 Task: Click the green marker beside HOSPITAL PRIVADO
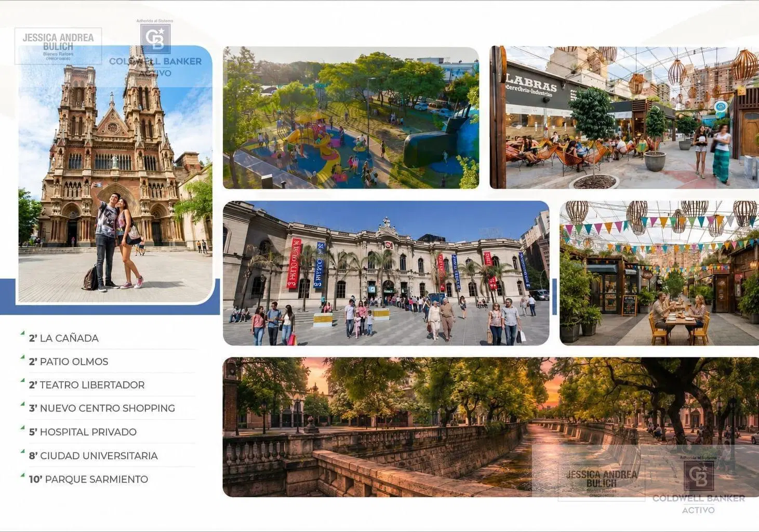pos(22,428)
